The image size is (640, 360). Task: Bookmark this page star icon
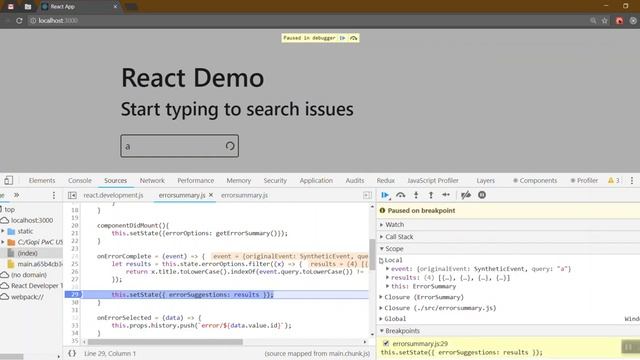(604, 20)
